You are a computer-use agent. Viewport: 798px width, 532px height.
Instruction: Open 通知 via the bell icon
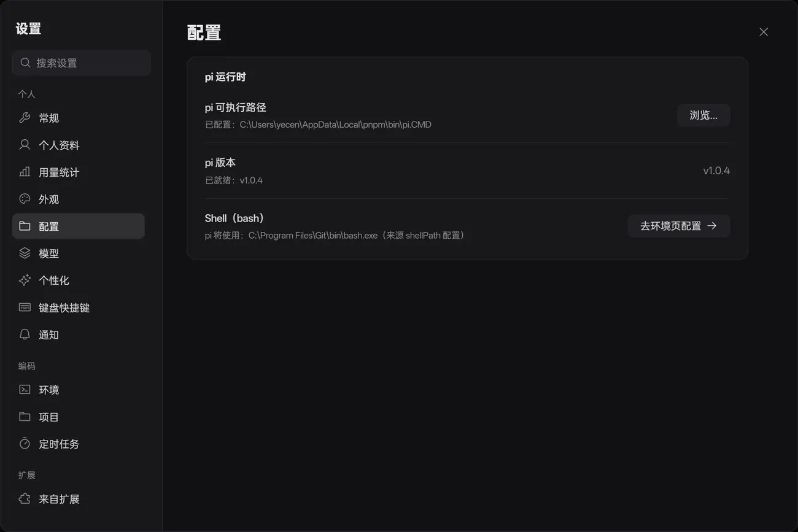(x=25, y=334)
